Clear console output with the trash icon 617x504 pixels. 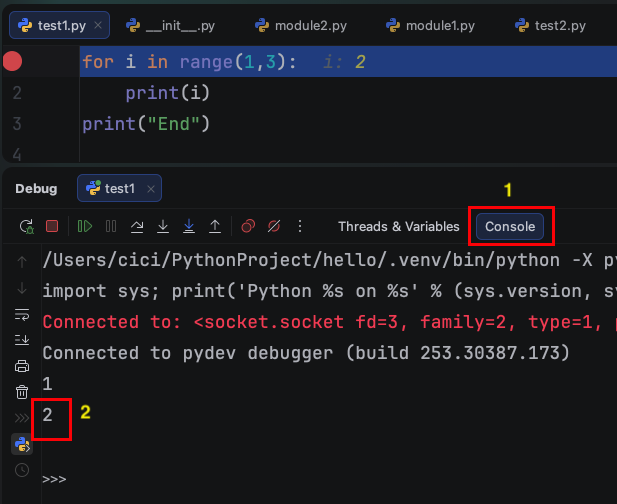22,392
